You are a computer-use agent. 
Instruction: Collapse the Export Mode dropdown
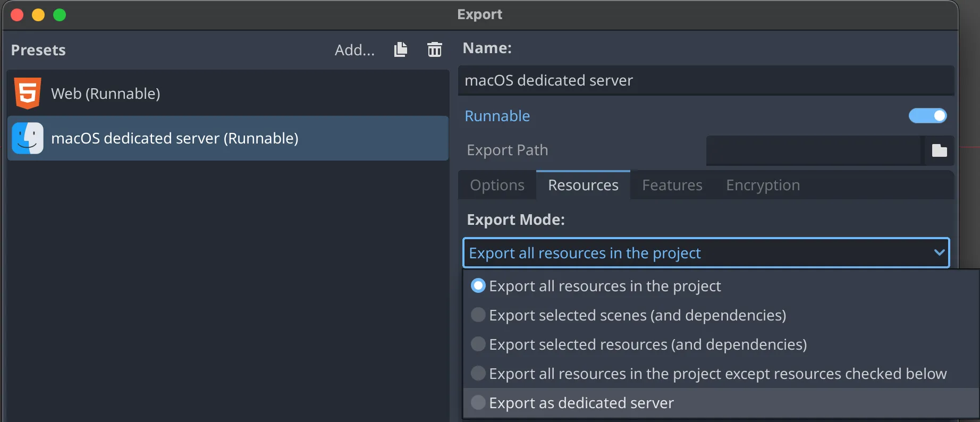pyautogui.click(x=706, y=253)
